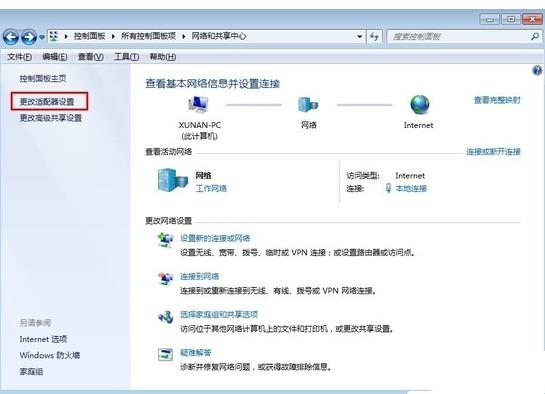Image resolution: width=545 pixels, height=394 pixels.
Task: Open the 文件(F) menu
Action: (19, 57)
